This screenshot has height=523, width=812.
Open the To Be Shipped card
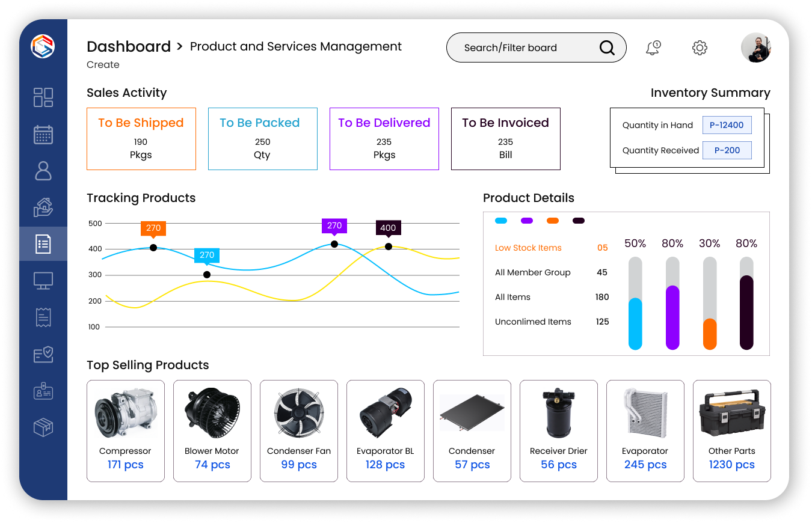[x=141, y=139]
